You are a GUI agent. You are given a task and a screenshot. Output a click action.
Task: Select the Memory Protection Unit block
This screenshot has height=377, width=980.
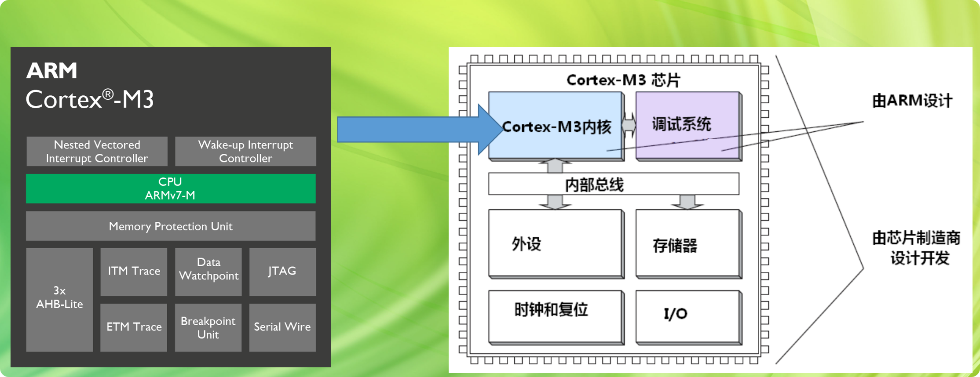(171, 226)
